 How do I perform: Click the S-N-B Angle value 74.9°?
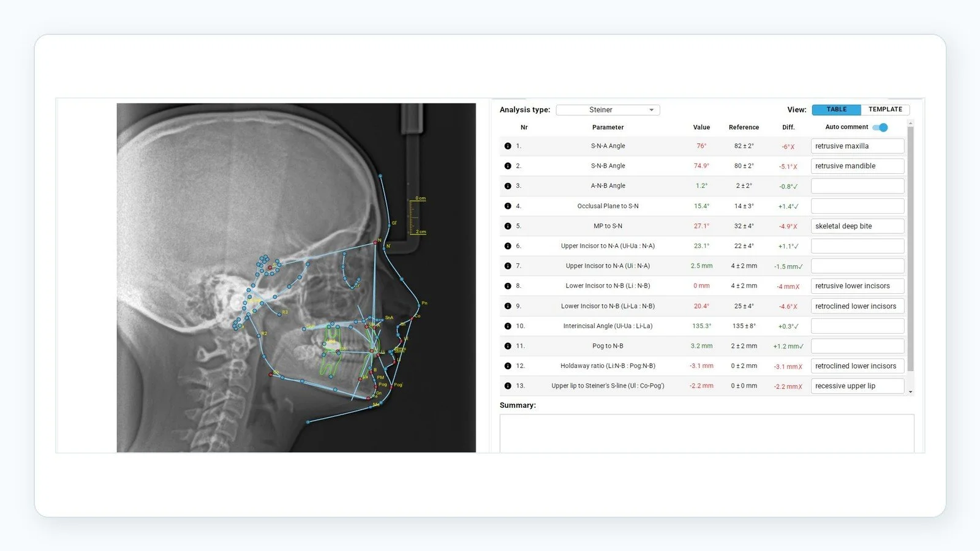point(701,166)
